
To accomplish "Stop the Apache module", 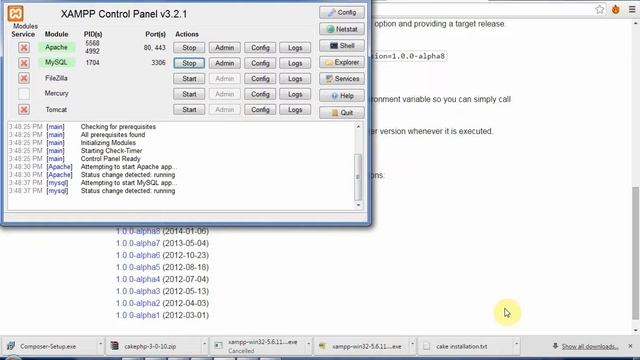I will click(x=189, y=48).
